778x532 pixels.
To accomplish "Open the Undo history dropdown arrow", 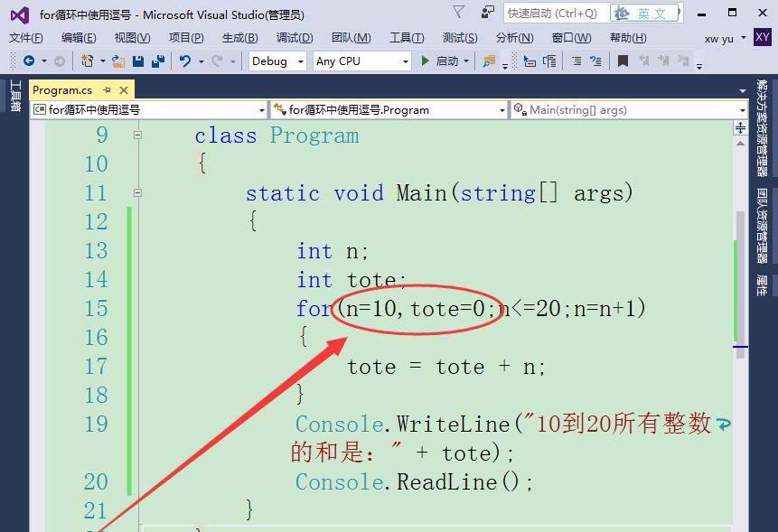I will [x=201, y=61].
